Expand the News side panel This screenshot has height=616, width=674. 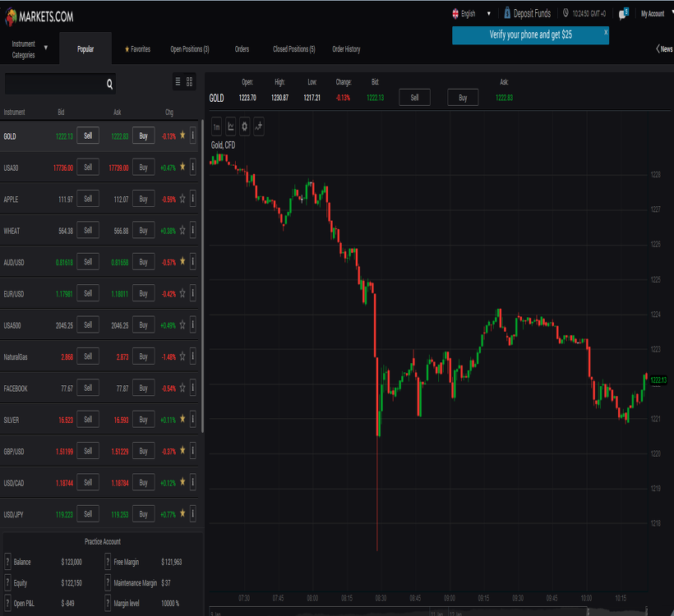coord(664,48)
